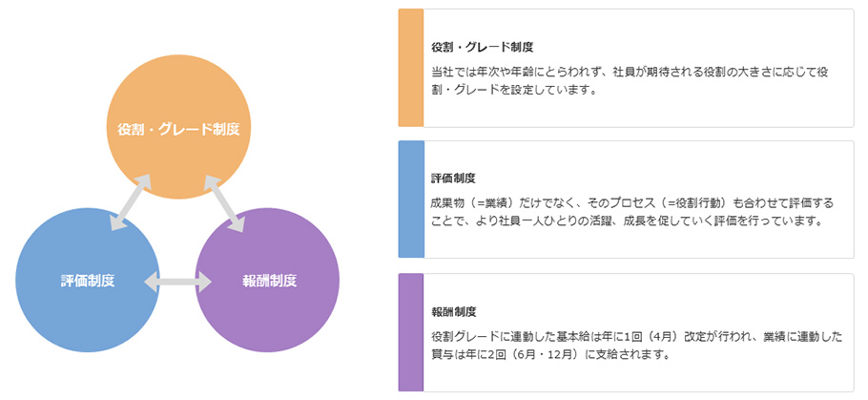This screenshot has height=400, width=868.
Task: Select the 報酬制度 card heading
Action: pyautogui.click(x=453, y=312)
